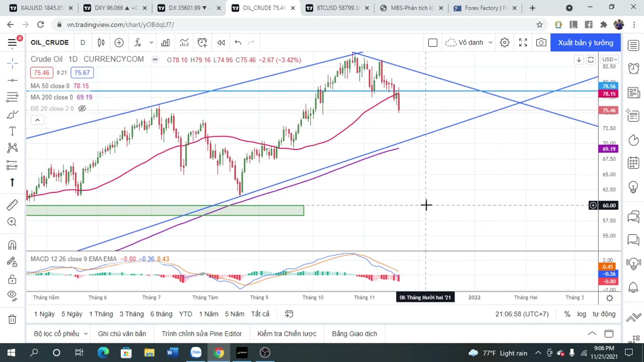Open go to date icon

click(x=289, y=314)
